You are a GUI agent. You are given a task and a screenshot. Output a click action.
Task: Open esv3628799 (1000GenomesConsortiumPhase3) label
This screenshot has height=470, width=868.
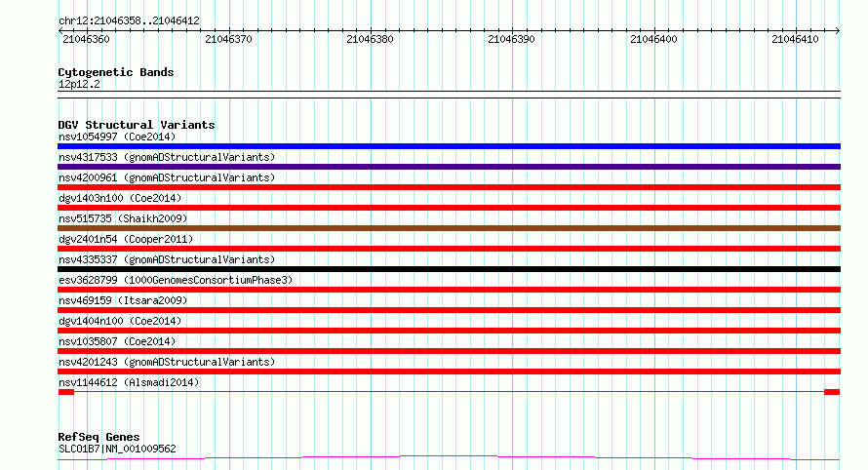pyautogui.click(x=176, y=280)
